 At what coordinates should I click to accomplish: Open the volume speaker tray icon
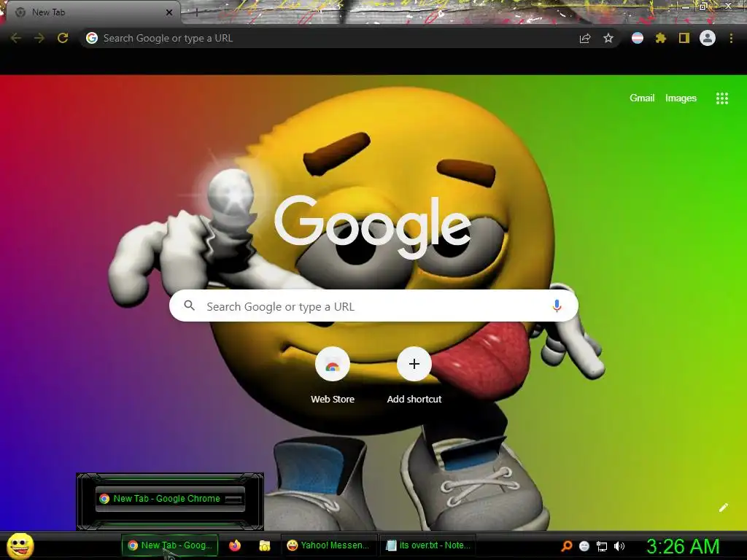(x=619, y=546)
